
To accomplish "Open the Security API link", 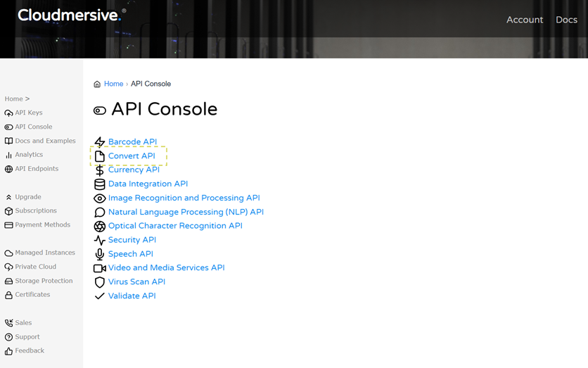I will pos(132,240).
